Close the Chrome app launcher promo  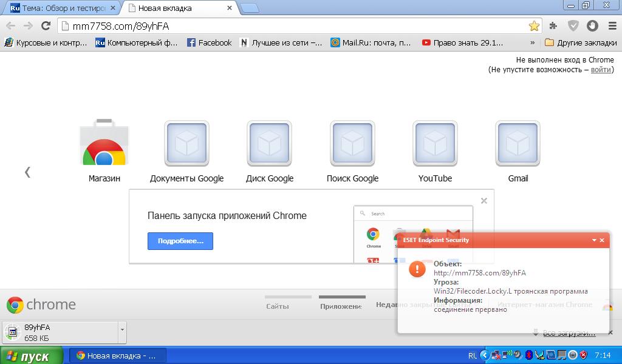point(484,201)
